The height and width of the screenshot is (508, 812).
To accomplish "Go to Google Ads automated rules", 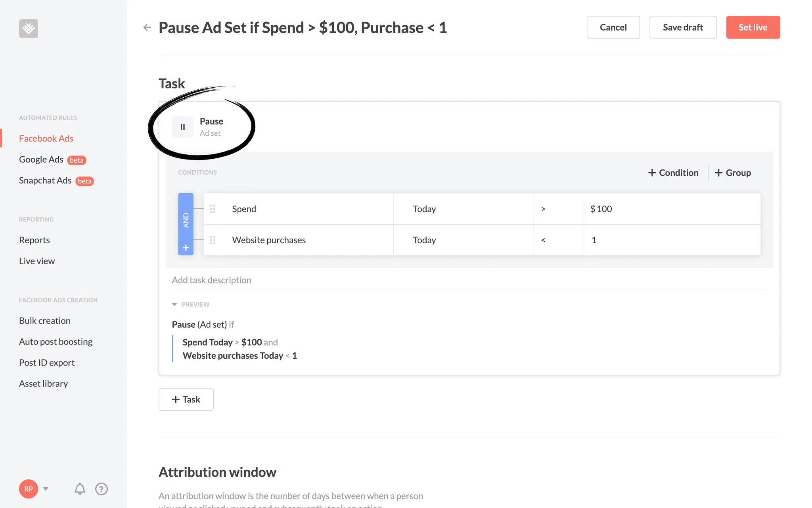I will pyautogui.click(x=41, y=160).
